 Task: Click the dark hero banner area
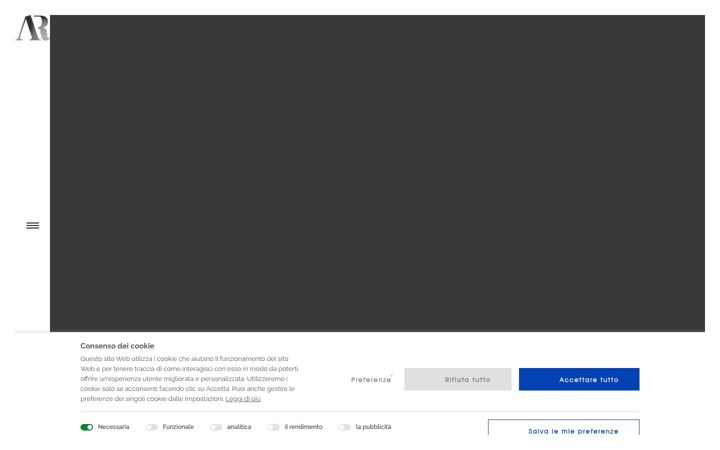point(377,173)
